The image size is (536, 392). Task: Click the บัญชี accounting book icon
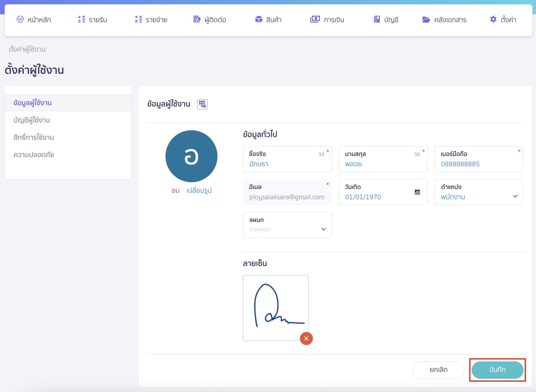tap(377, 19)
